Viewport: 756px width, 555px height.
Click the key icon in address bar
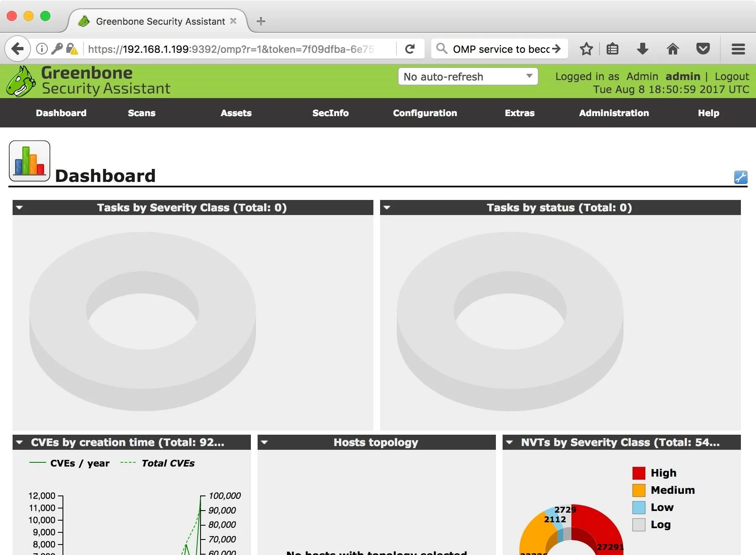(57, 49)
